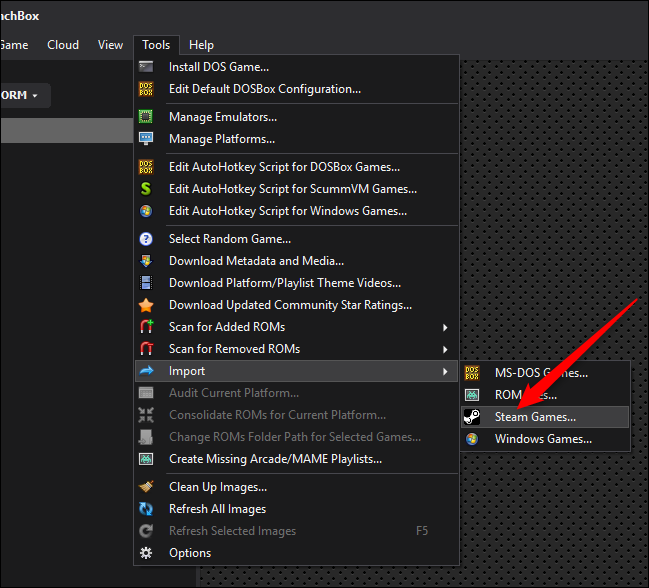Expand the Scan for Removed ROMs submenu arrow
649x588 pixels.
445,349
